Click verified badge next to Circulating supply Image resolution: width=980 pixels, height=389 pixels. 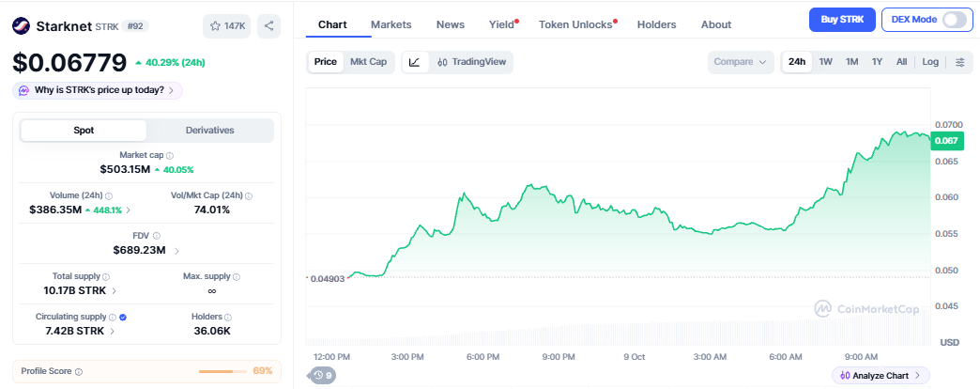pos(123,317)
